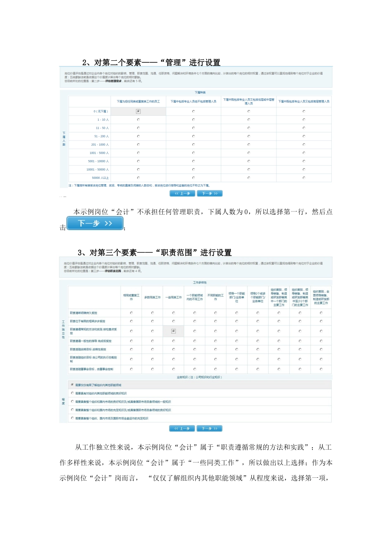
Task: Select 职责位于有限的框架步步受控 radio under 多数同类工作
Action: 153,321
